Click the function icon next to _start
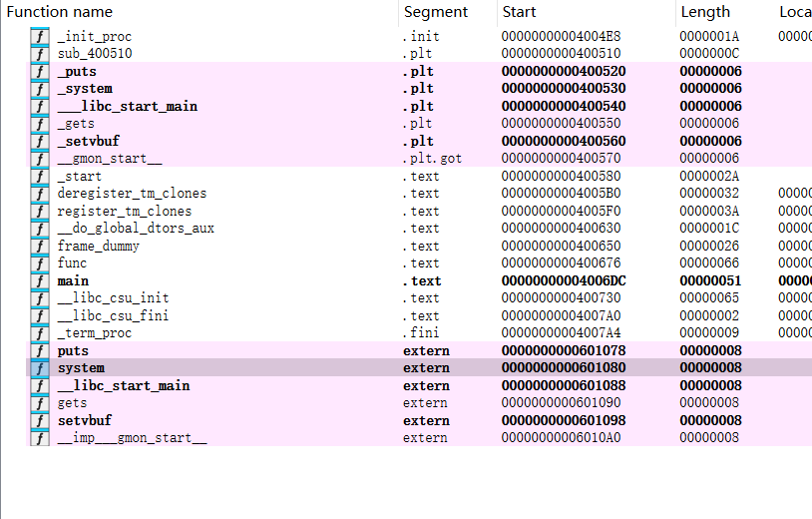The image size is (812, 519). pos(40,177)
